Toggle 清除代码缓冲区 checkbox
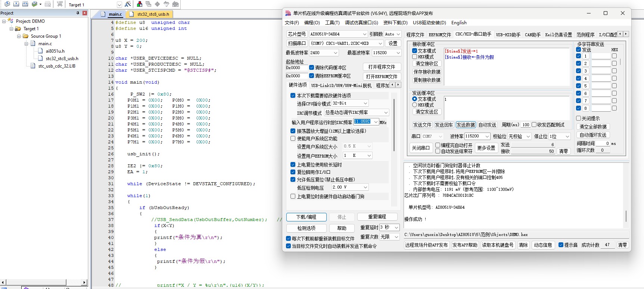The image size is (644, 289). (x=311, y=68)
